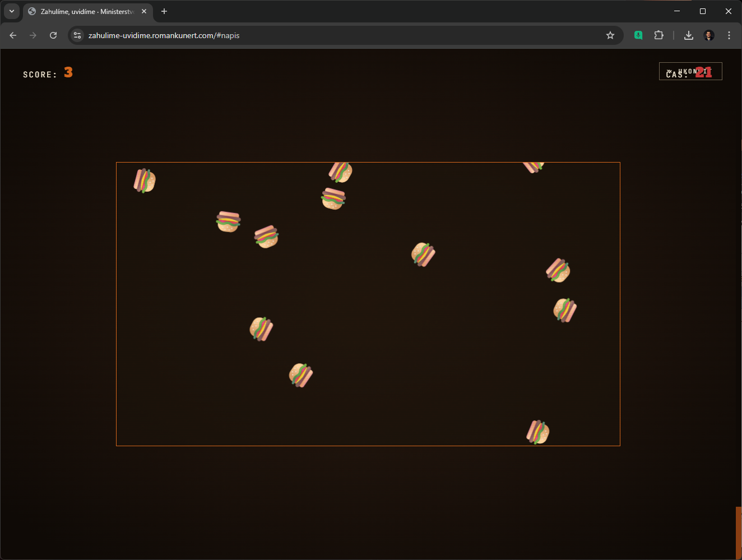
Task: Open the Extensions puzzle icon
Action: point(658,35)
